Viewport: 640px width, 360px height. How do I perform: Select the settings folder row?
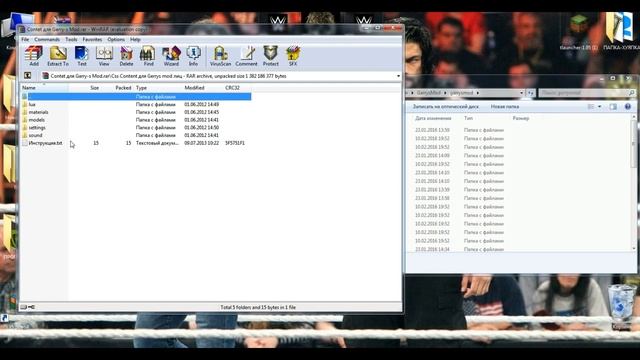tap(136, 128)
